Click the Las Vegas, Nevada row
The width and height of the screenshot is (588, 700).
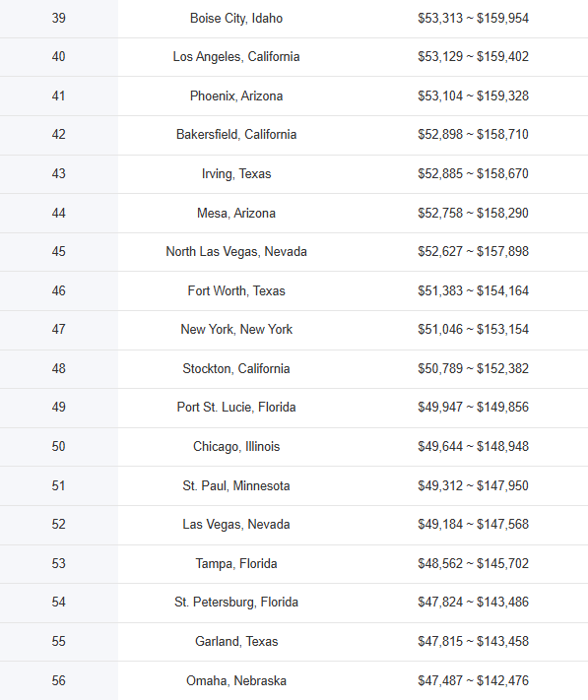[x=294, y=525]
